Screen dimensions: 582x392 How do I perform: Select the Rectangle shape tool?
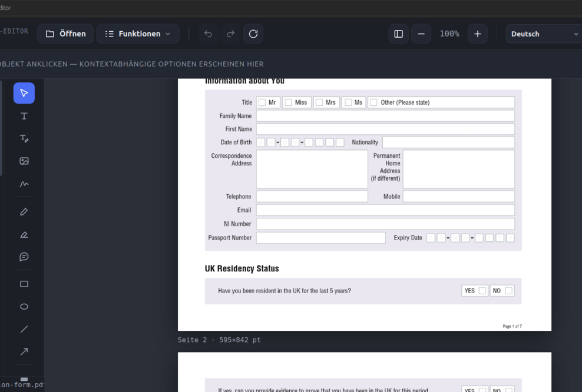pyautogui.click(x=24, y=284)
